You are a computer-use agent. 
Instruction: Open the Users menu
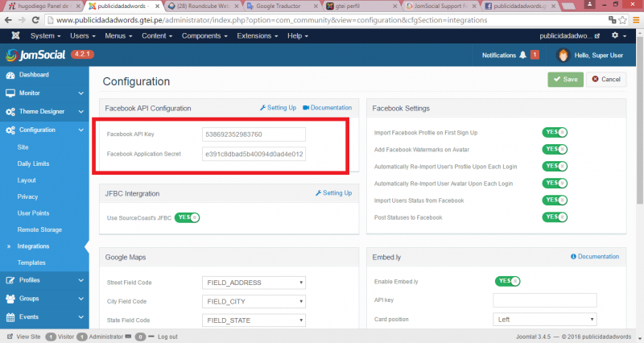tap(83, 35)
